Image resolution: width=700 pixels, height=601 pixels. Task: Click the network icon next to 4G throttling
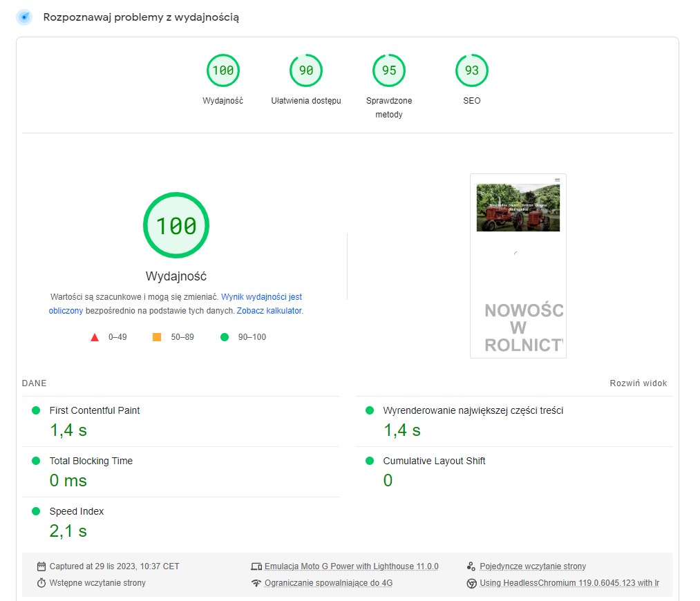[257, 583]
